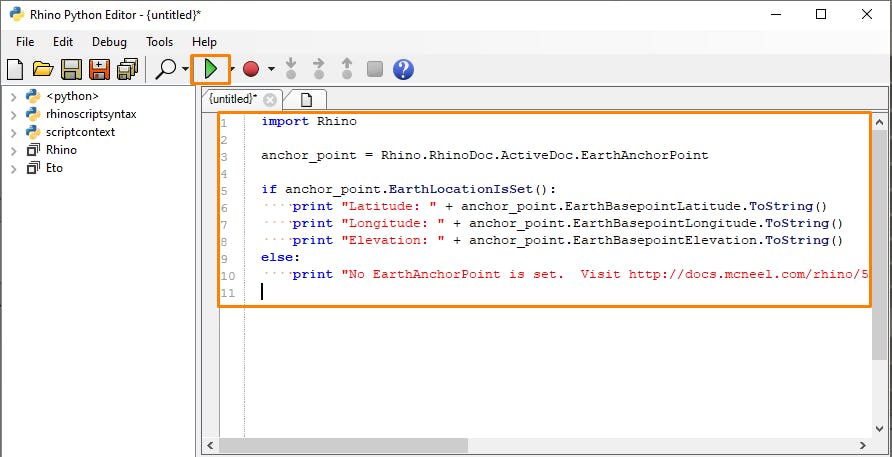This screenshot has height=457, width=892.
Task: Open the File menu
Action: (25, 42)
